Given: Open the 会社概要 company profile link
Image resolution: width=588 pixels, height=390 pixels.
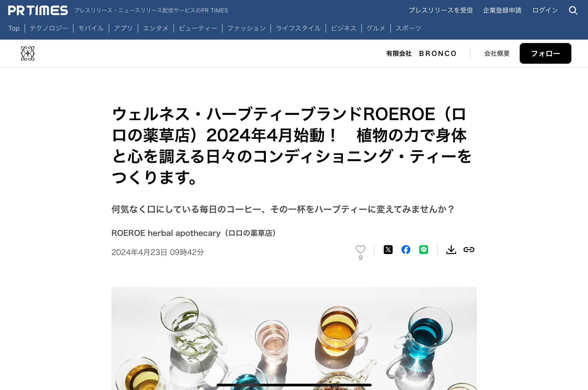Looking at the screenshot, I should tap(497, 53).
